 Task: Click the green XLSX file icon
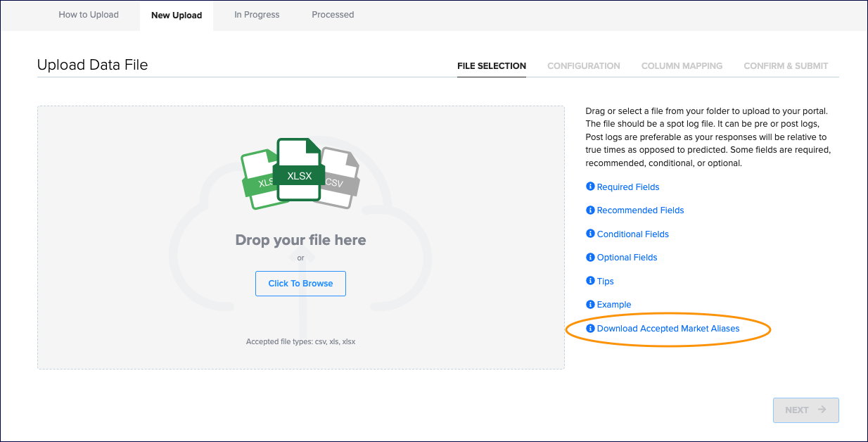(299, 170)
